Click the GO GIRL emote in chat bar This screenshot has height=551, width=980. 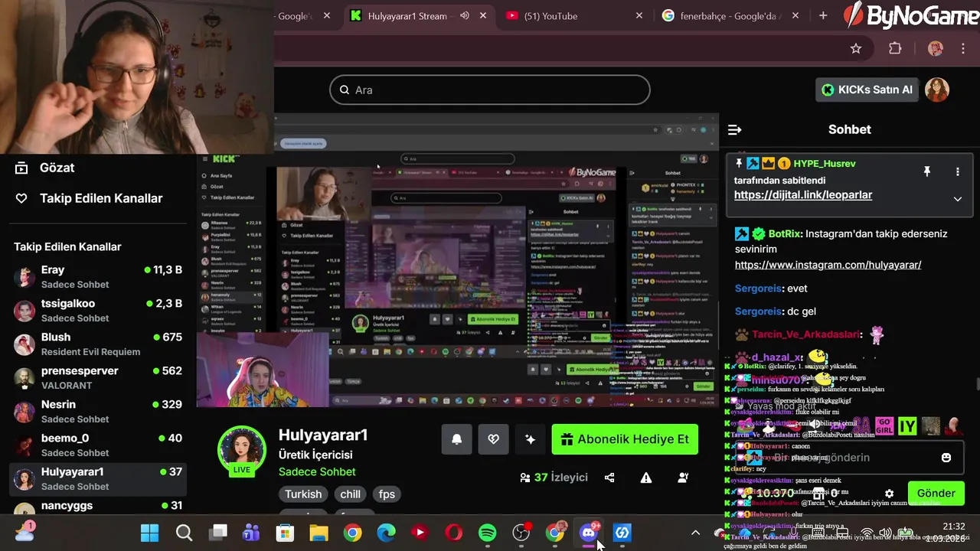(884, 425)
